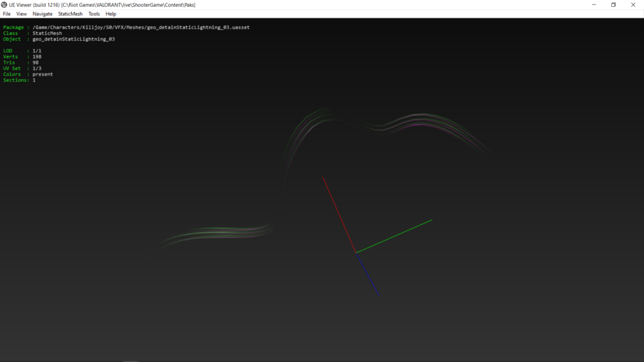644x362 pixels.
Task: Minimize the UE Viewer window
Action: point(594,5)
